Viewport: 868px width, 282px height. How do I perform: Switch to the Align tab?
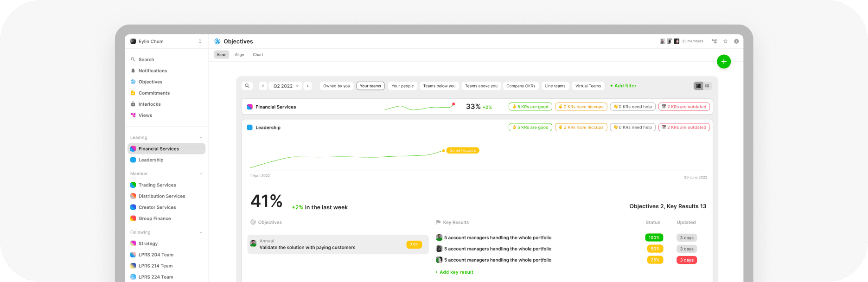click(239, 55)
